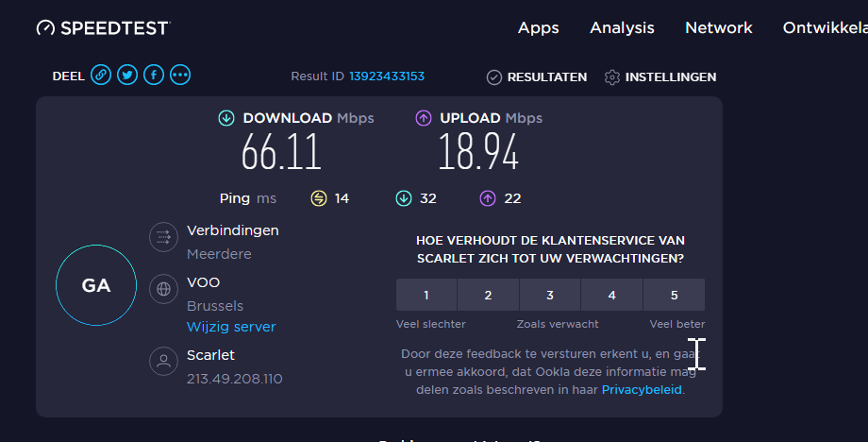Open Result ID 13923433153 link
Image resolution: width=868 pixels, height=442 pixels.
pyautogui.click(x=387, y=76)
